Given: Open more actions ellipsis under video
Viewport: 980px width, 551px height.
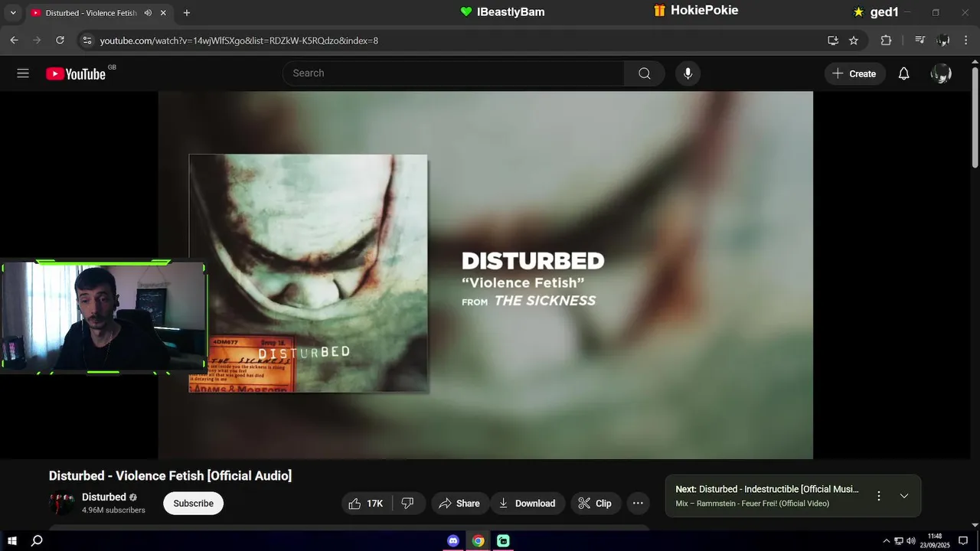Looking at the screenshot, I should 638,504.
